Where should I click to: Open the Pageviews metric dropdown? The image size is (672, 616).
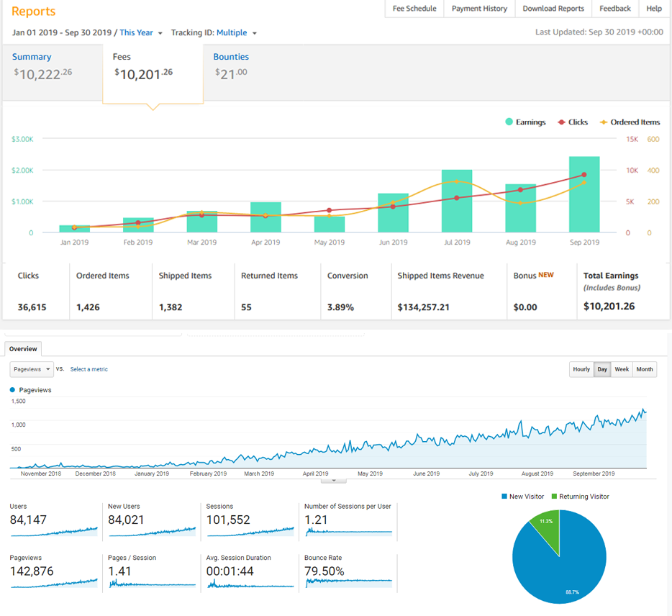click(30, 368)
